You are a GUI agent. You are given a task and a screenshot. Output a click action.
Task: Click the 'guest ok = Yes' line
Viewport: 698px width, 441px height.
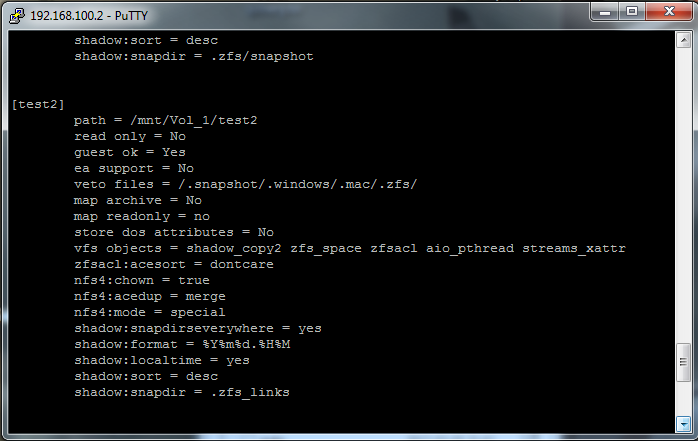(x=130, y=153)
